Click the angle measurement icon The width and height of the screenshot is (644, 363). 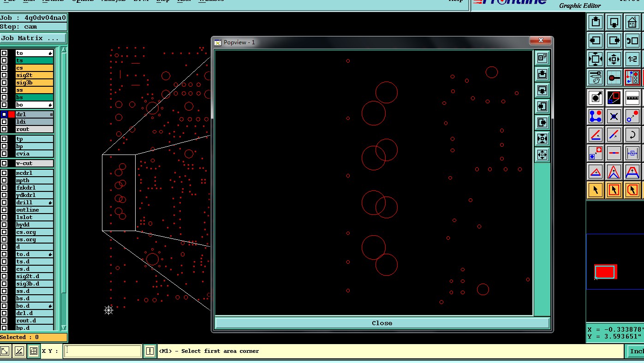pos(596,134)
